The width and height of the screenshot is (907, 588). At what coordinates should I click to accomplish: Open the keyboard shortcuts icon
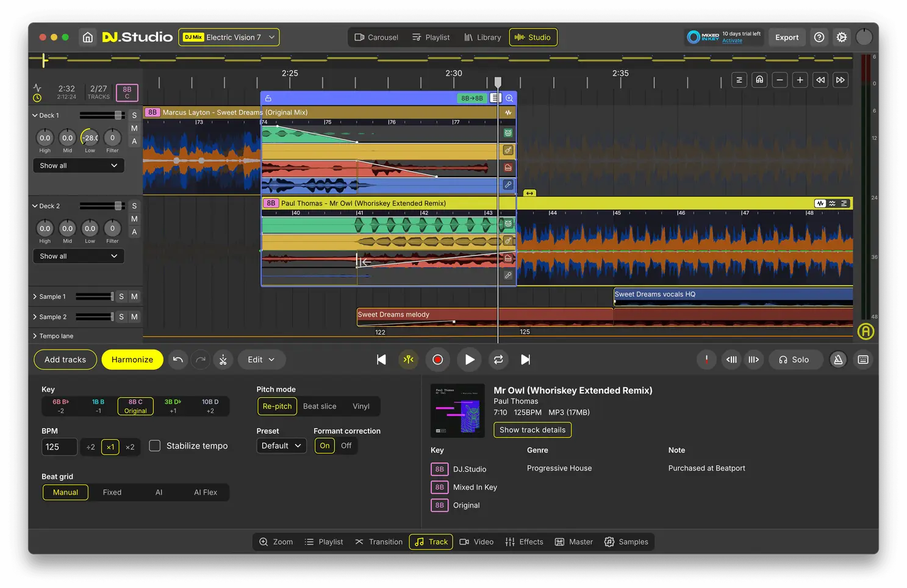pos(863,360)
